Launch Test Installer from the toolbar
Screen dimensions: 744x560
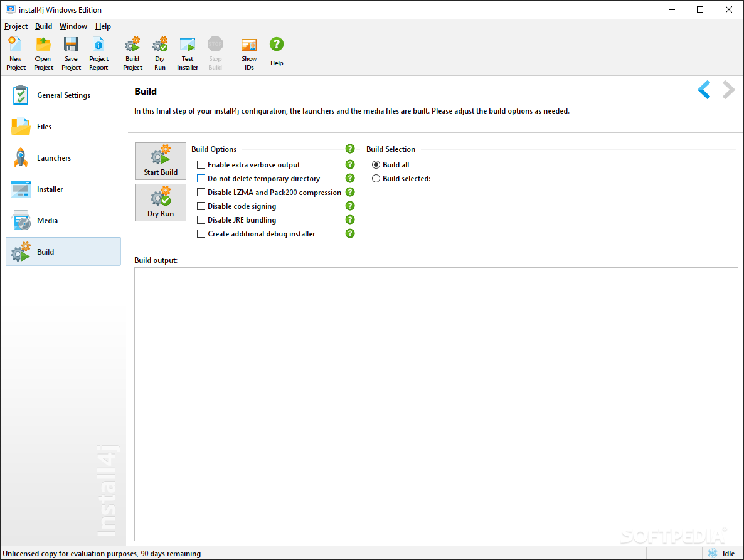point(188,53)
